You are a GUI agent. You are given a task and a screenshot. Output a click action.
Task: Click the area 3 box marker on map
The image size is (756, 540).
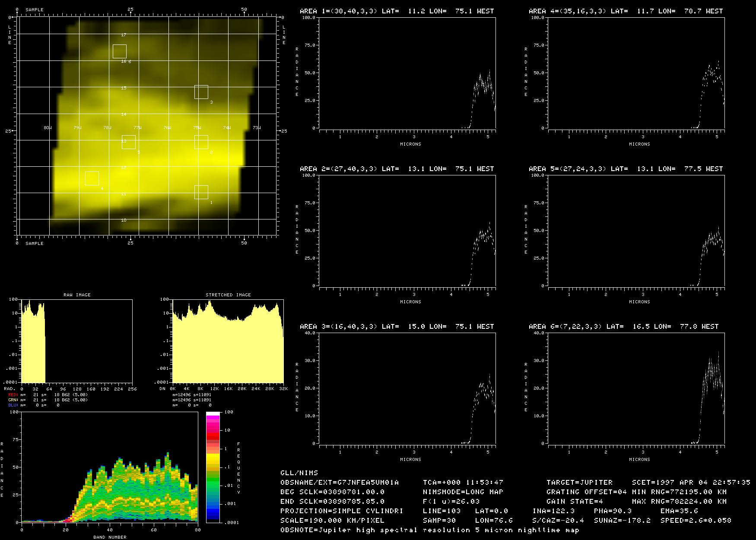click(x=201, y=92)
